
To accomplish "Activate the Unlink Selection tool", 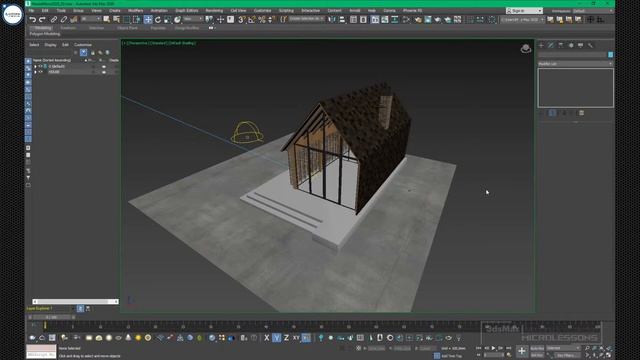I will click(64, 19).
